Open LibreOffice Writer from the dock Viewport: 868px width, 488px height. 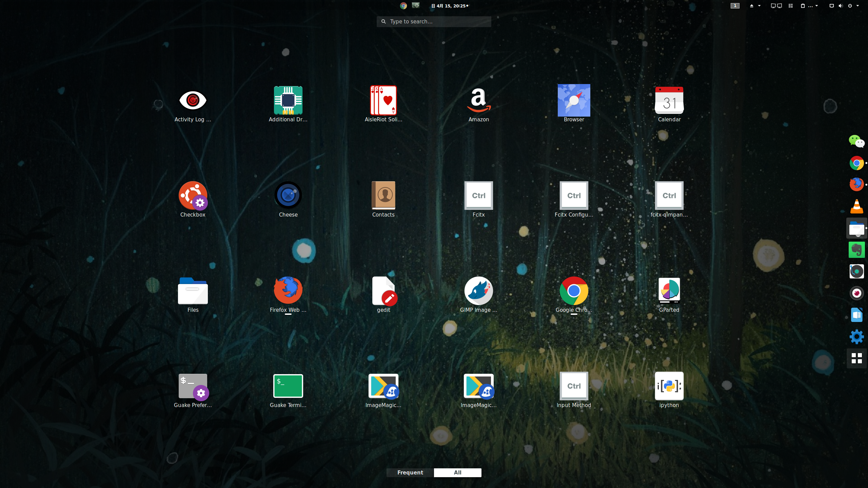click(x=856, y=315)
